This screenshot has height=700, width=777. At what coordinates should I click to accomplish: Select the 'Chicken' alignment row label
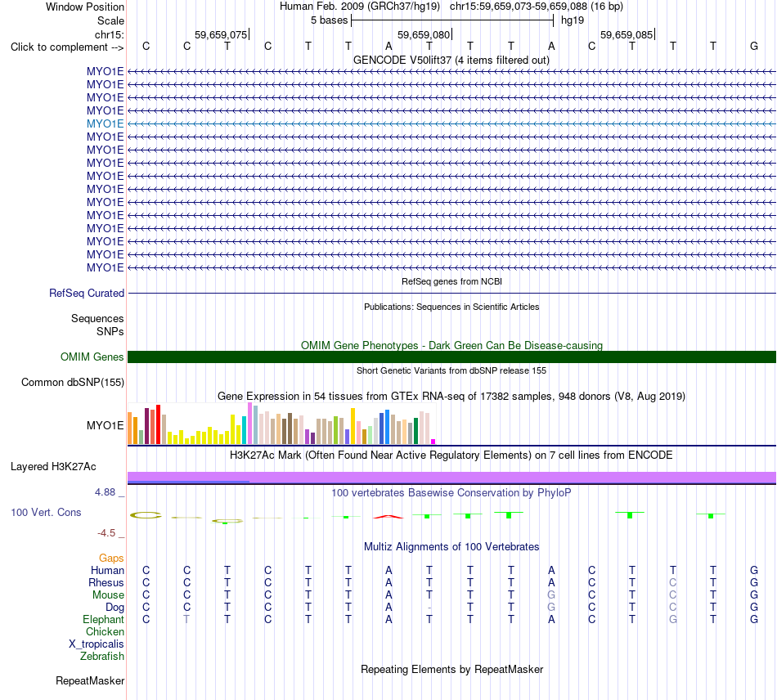pyautogui.click(x=105, y=632)
